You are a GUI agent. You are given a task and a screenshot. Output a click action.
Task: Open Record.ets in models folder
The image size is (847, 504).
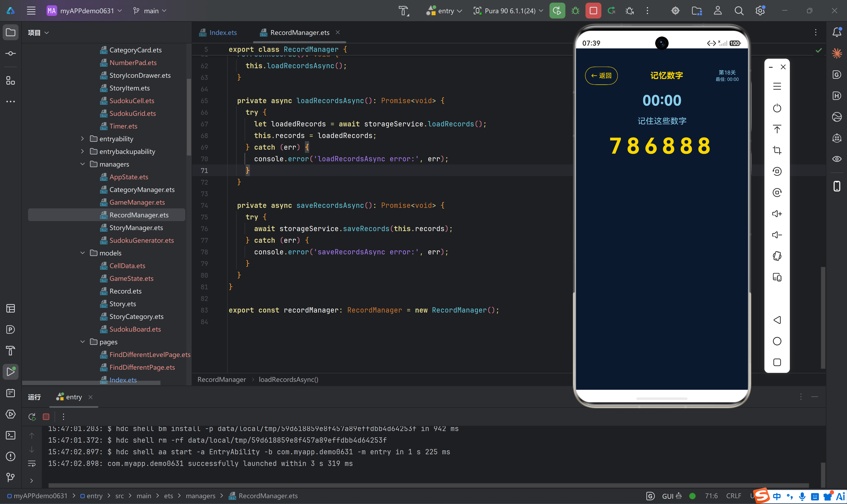125,291
